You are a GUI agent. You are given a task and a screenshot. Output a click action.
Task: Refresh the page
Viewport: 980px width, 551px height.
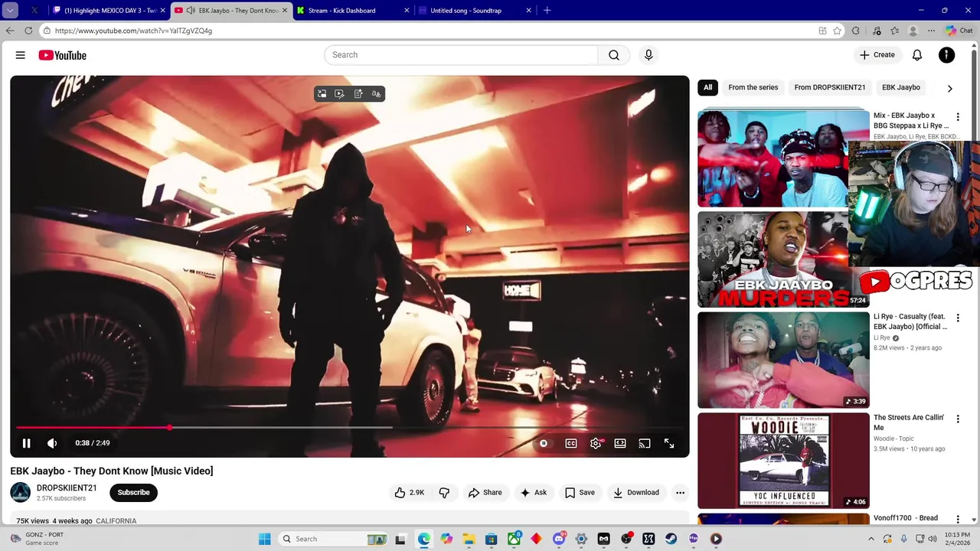[28, 31]
